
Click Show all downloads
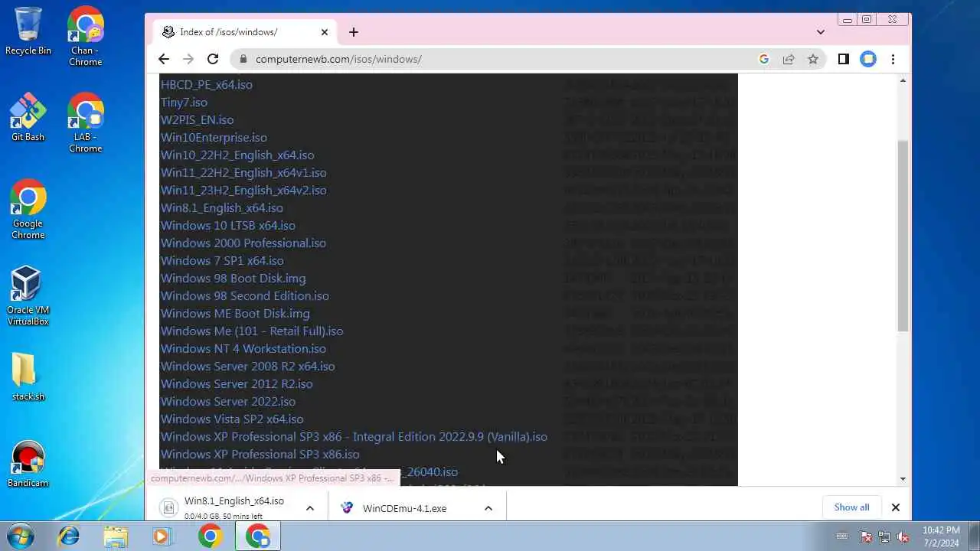pos(851,507)
